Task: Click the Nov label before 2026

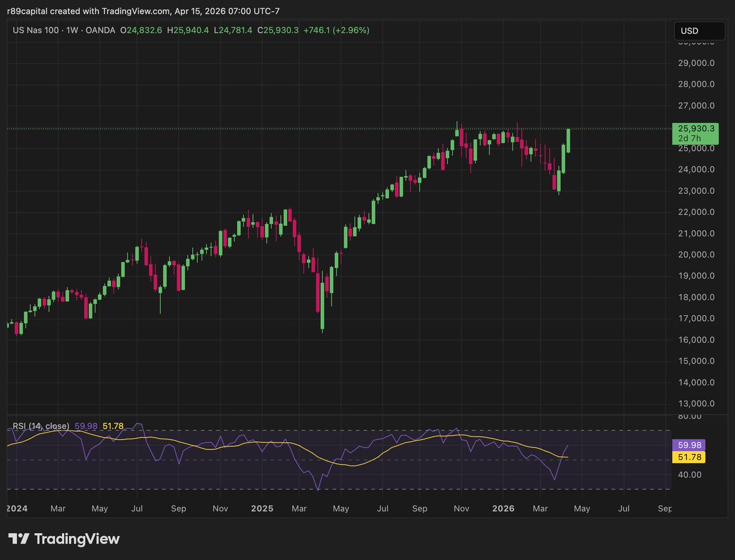Action: pos(462,509)
